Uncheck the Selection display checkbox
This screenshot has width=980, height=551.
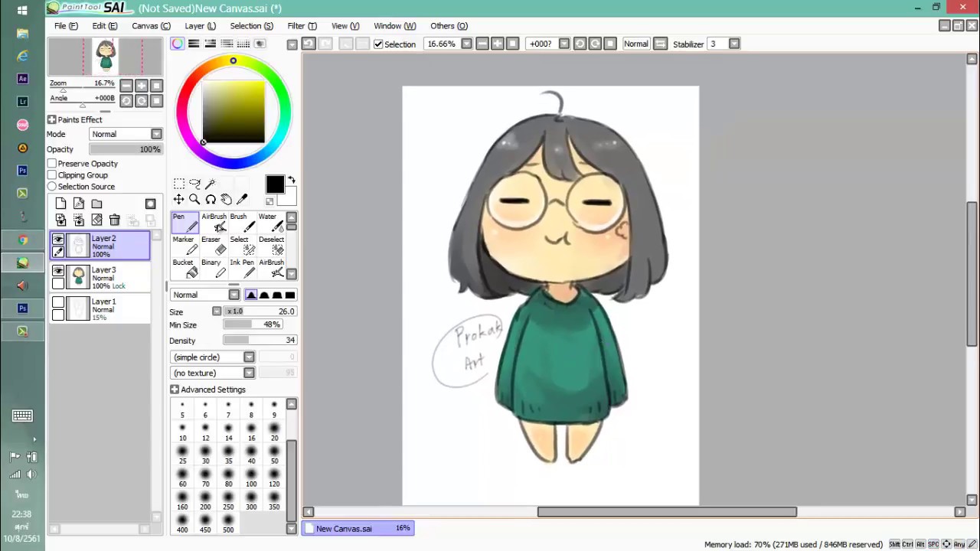coord(378,44)
